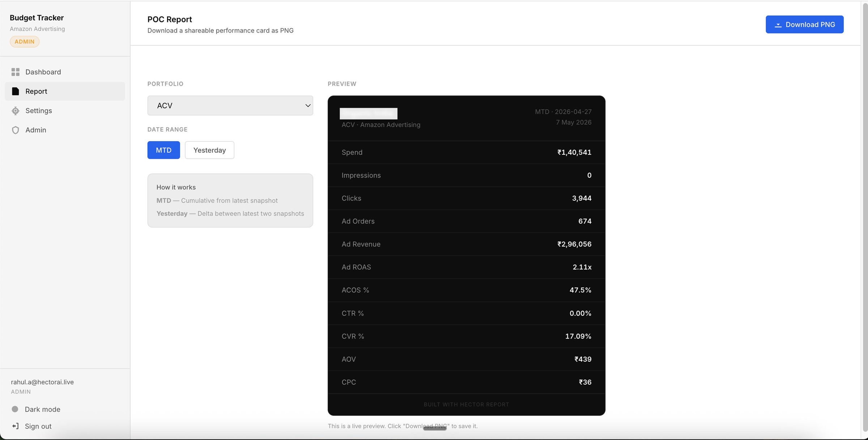Viewport: 868px width, 440px height.
Task: Click the Ad Revenue value ₹2,96,056
Action: pyautogui.click(x=574, y=244)
